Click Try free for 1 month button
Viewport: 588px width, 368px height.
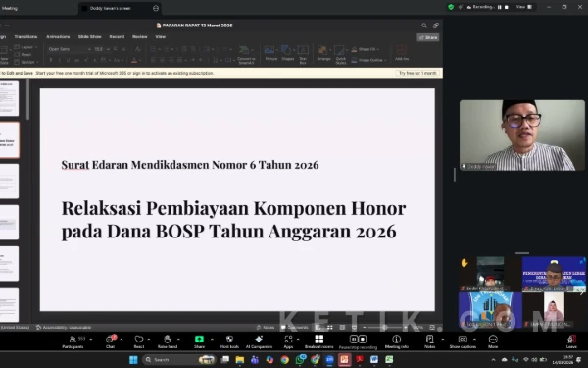417,73
